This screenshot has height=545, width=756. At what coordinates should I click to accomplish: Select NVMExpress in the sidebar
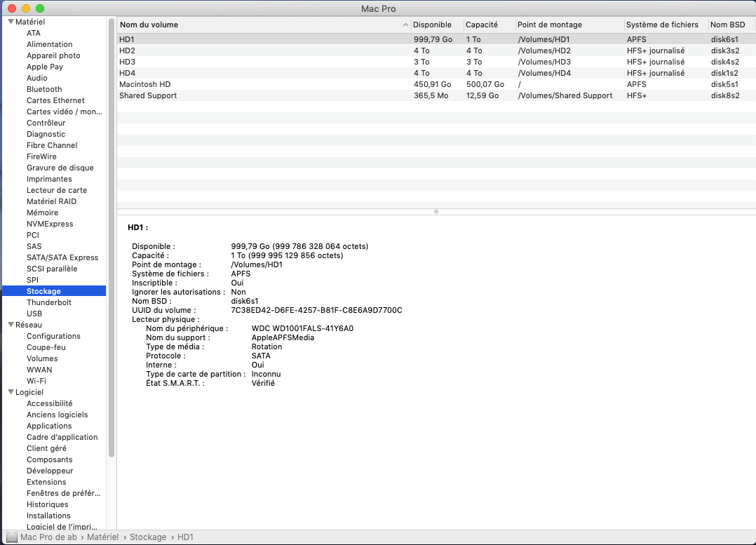(x=50, y=224)
